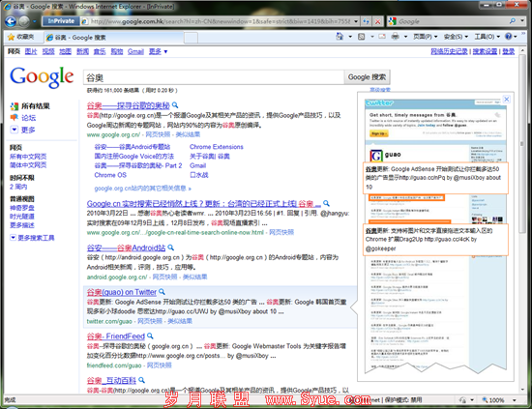Click the Refresh page icon
The height and width of the screenshot is (409, 532).
click(366, 21)
